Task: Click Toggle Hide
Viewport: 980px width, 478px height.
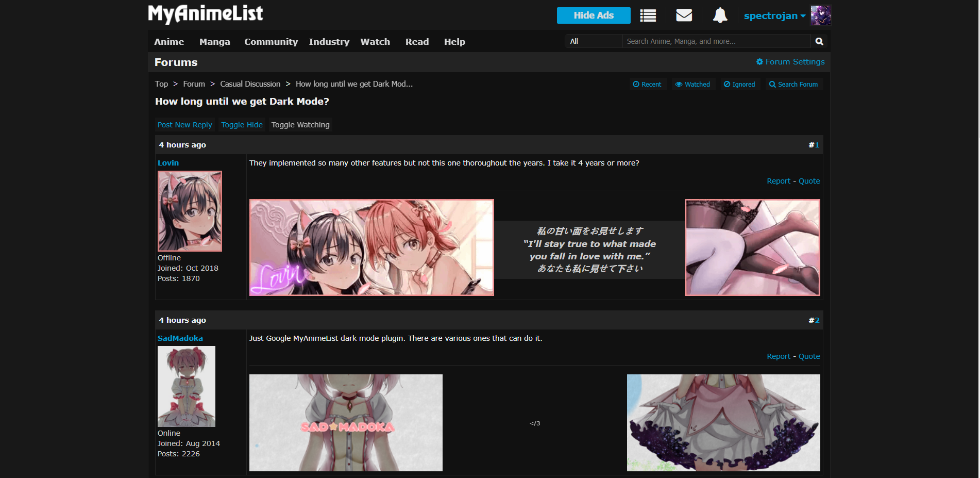Action: [x=242, y=125]
